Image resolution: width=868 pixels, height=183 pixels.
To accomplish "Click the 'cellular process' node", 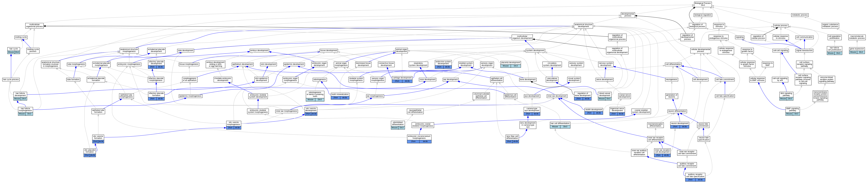I will (780, 25).
